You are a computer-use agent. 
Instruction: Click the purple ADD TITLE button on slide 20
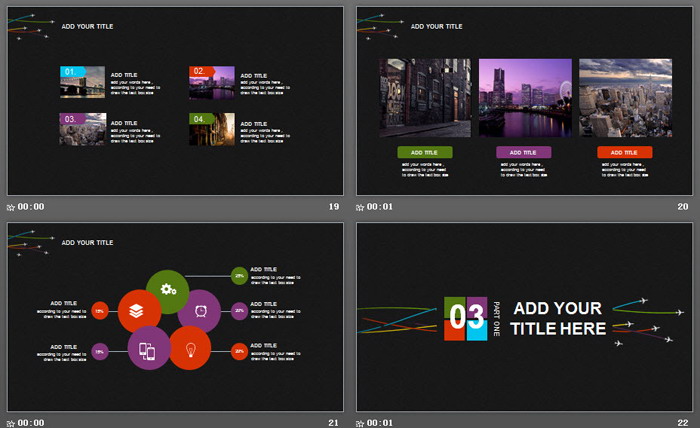pos(524,152)
